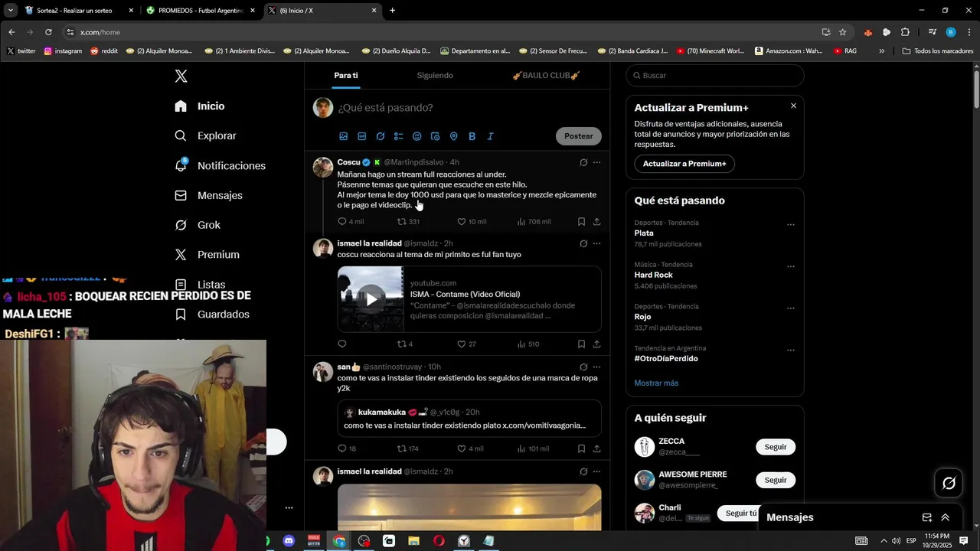Open the X logo home link in the sidebar
The height and width of the screenshot is (551, 980).
pos(181,76)
